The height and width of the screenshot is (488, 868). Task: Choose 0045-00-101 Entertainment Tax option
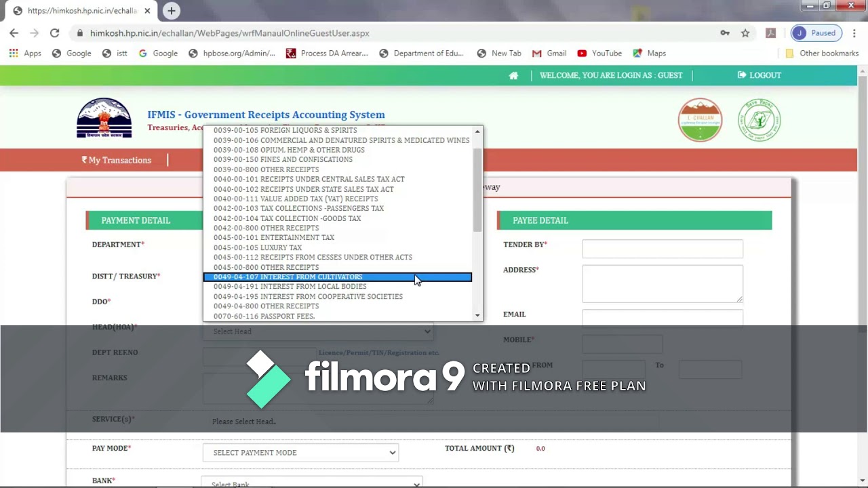coord(338,237)
